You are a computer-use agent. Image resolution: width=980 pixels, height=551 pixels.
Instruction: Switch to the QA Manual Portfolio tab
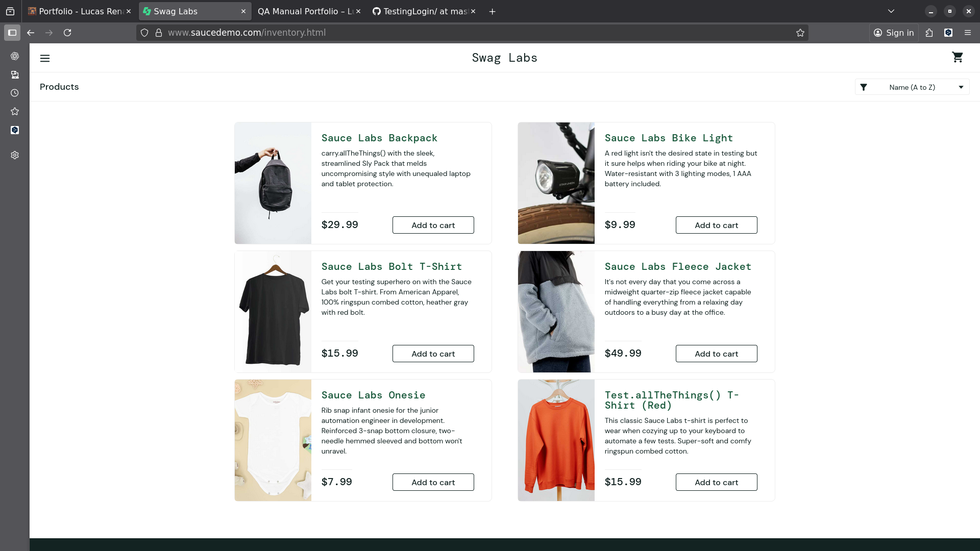click(x=304, y=11)
